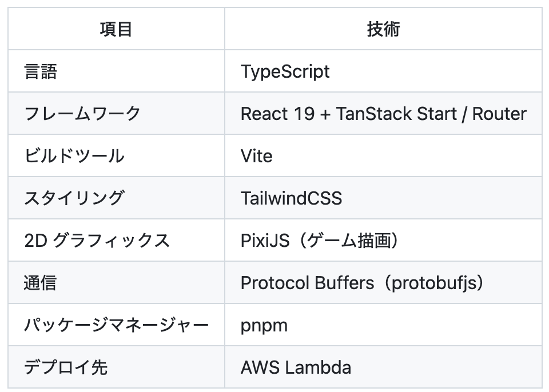Select the 言語 row label
The width and height of the screenshot is (549, 392).
click(41, 71)
